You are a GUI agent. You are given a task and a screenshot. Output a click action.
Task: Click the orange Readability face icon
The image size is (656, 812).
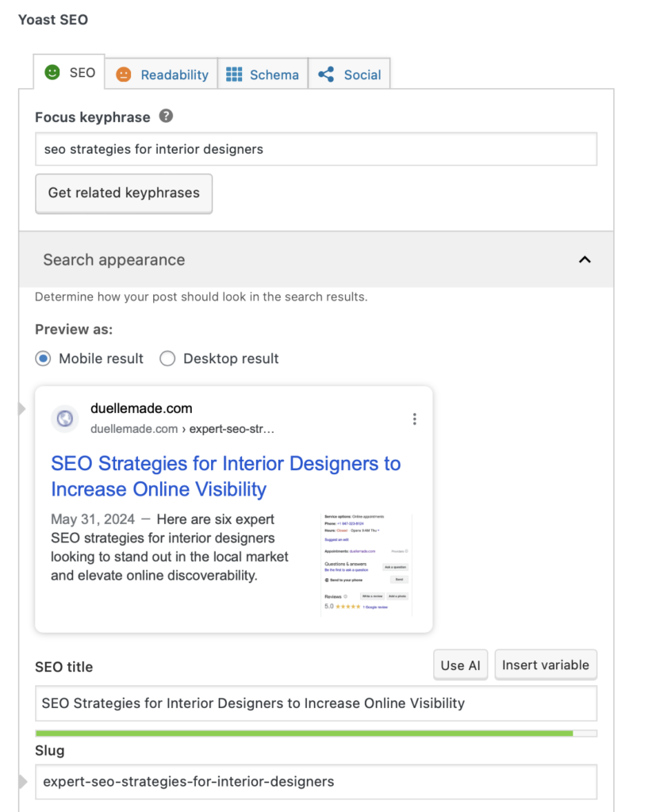pos(123,75)
